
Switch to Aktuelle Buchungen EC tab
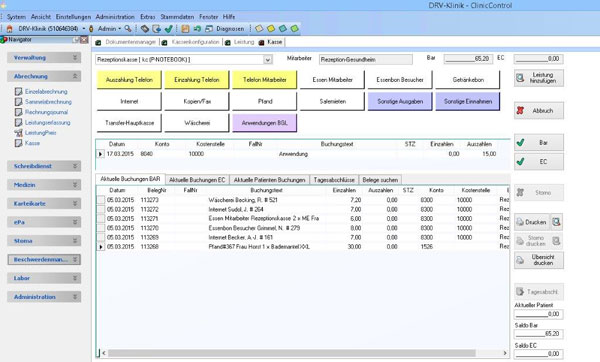click(197, 179)
